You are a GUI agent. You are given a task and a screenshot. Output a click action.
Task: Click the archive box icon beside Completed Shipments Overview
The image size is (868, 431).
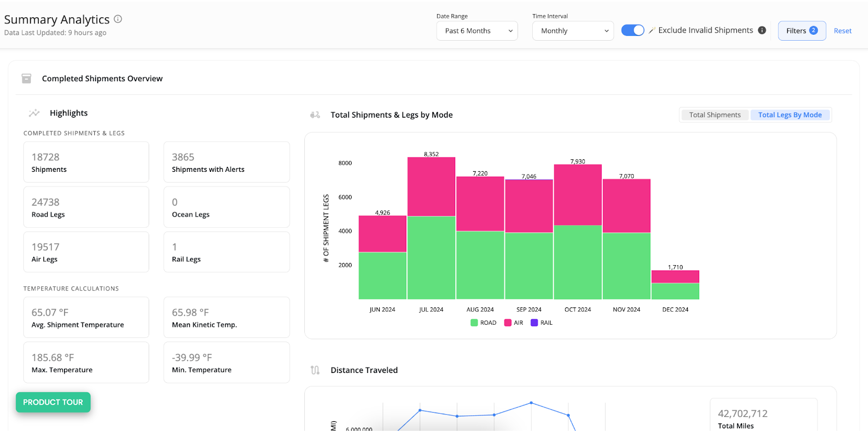pos(26,79)
